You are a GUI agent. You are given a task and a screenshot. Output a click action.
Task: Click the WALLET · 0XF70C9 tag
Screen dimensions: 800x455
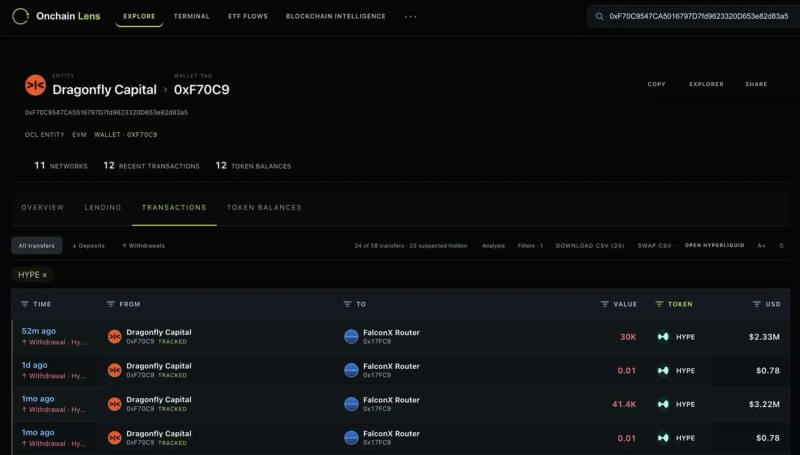pyautogui.click(x=126, y=135)
